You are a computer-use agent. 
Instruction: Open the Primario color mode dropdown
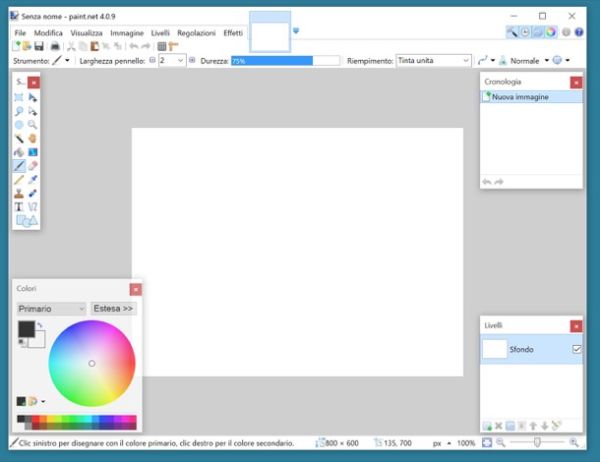tap(51, 309)
